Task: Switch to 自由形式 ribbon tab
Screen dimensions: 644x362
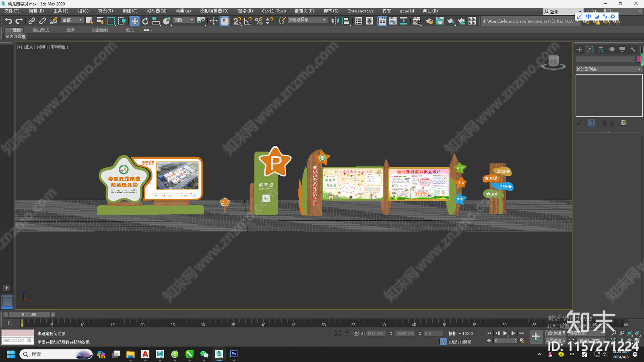Action: (x=41, y=30)
